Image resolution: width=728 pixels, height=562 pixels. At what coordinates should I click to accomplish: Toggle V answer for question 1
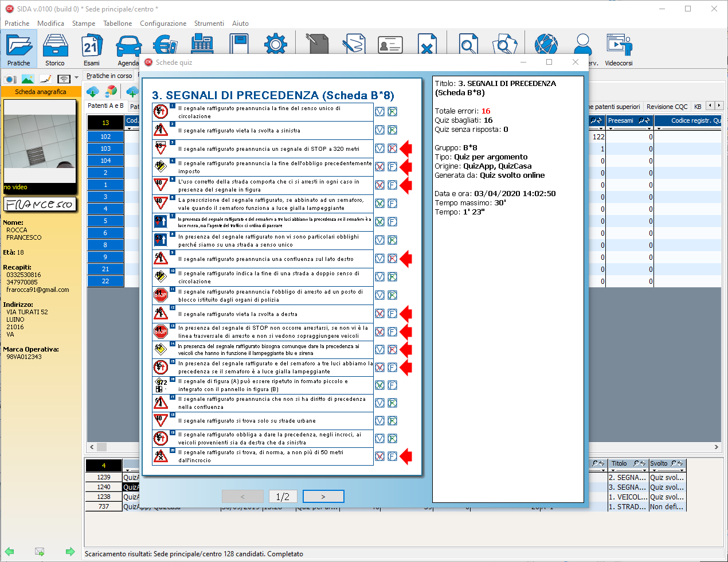[379, 112]
